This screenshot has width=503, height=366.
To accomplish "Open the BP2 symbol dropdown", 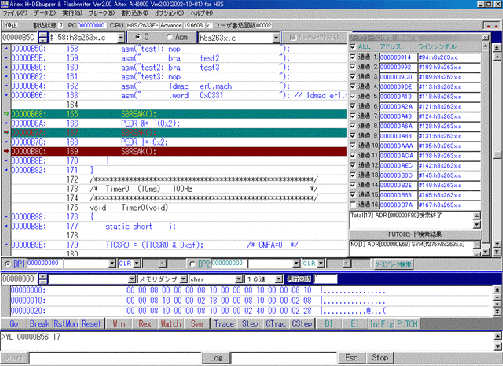I will pos(296,264).
